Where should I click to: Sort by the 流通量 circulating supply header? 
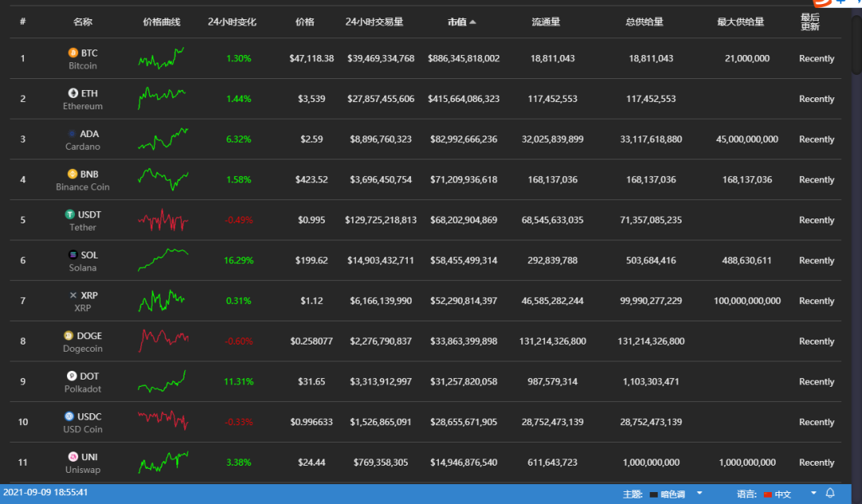546,22
